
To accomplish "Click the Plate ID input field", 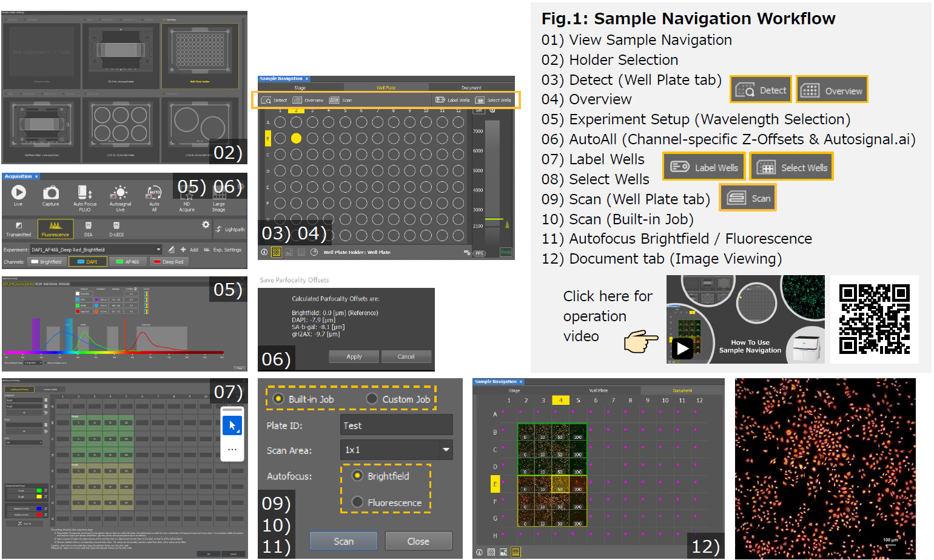I will [x=396, y=425].
